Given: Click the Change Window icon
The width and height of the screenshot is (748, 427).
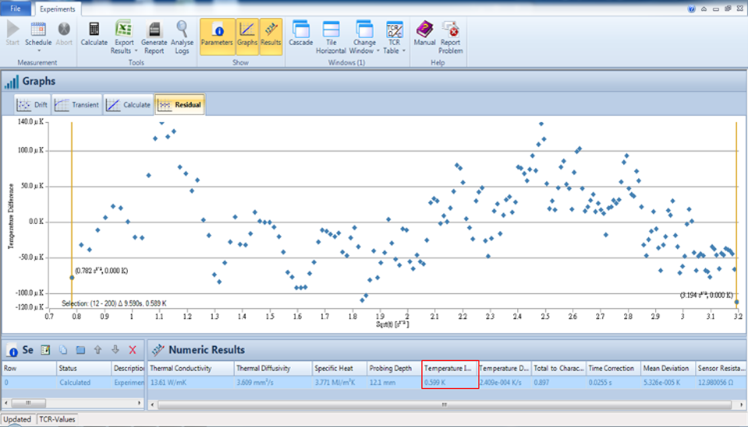Looking at the screenshot, I should 364,29.
